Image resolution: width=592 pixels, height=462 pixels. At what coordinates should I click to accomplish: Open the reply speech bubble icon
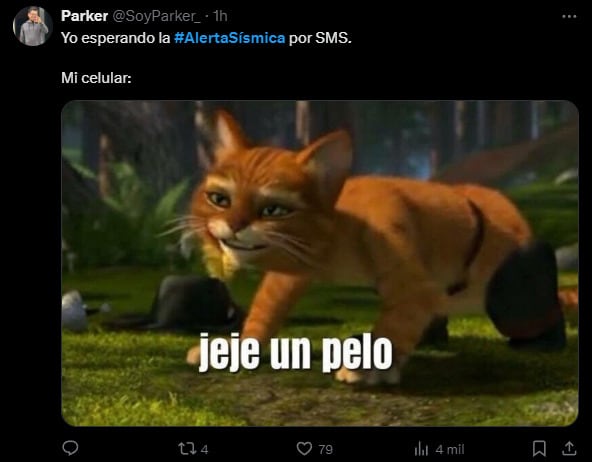coord(70,448)
